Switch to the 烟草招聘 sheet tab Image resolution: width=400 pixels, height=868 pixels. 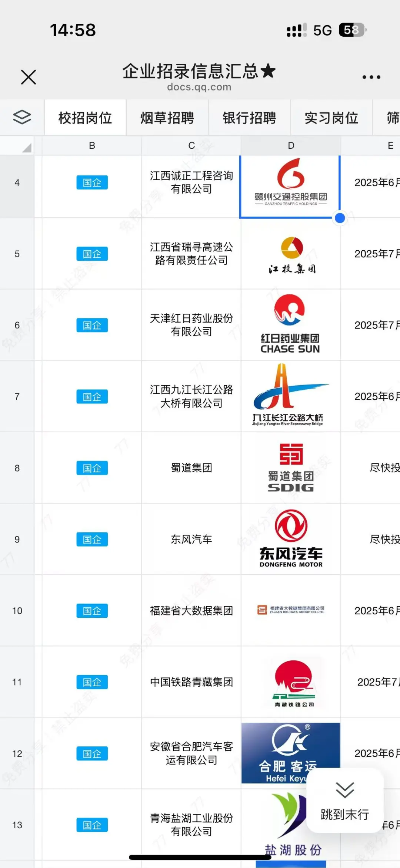point(167,118)
